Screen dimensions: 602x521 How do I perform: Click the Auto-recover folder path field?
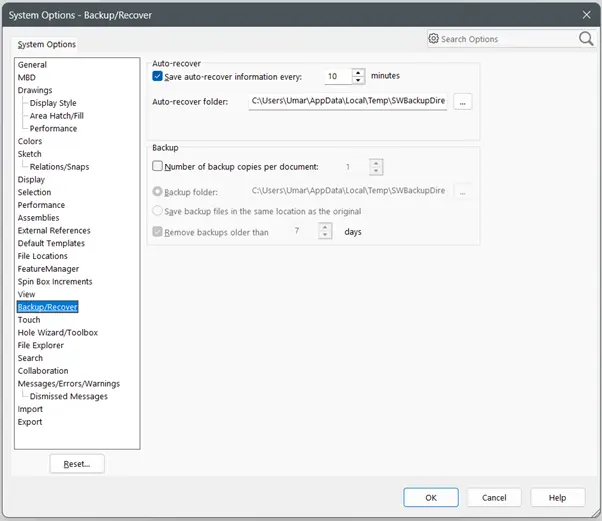(348, 101)
